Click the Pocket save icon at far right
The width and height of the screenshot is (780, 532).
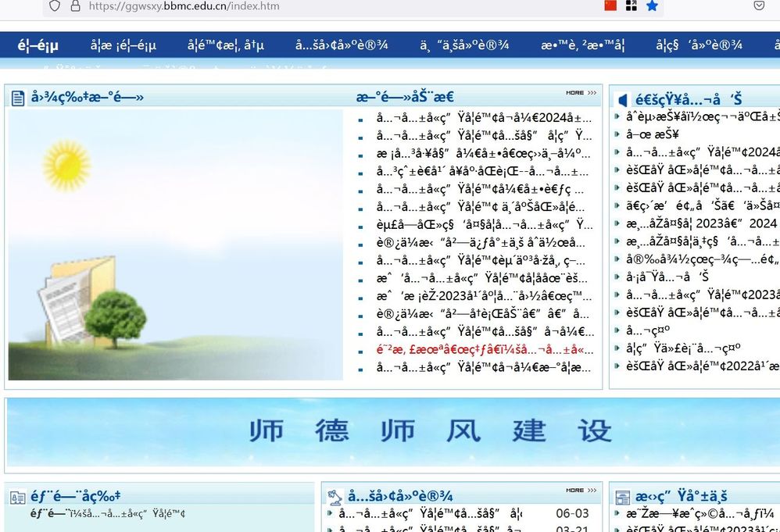(759, 5)
